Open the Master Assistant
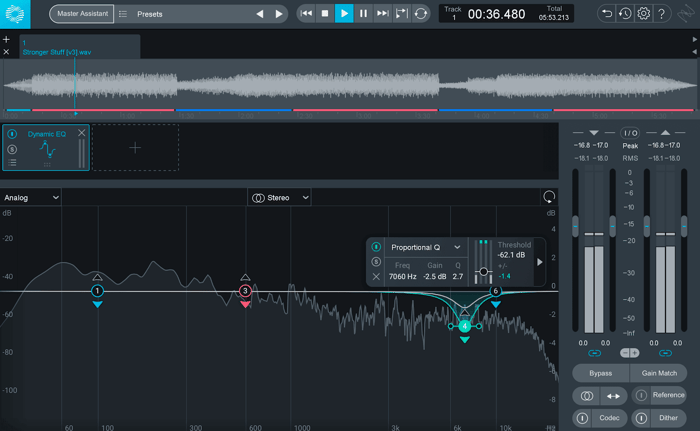The width and height of the screenshot is (700, 431). [x=82, y=14]
